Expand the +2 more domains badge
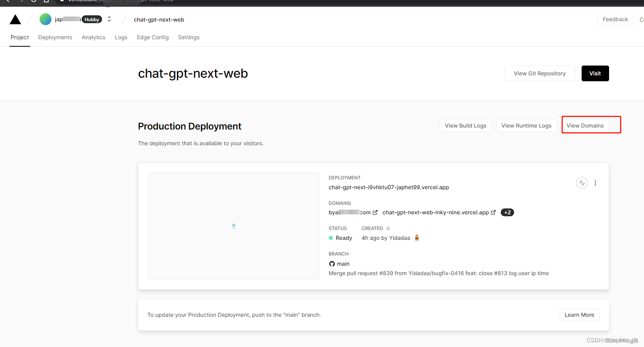 click(507, 212)
